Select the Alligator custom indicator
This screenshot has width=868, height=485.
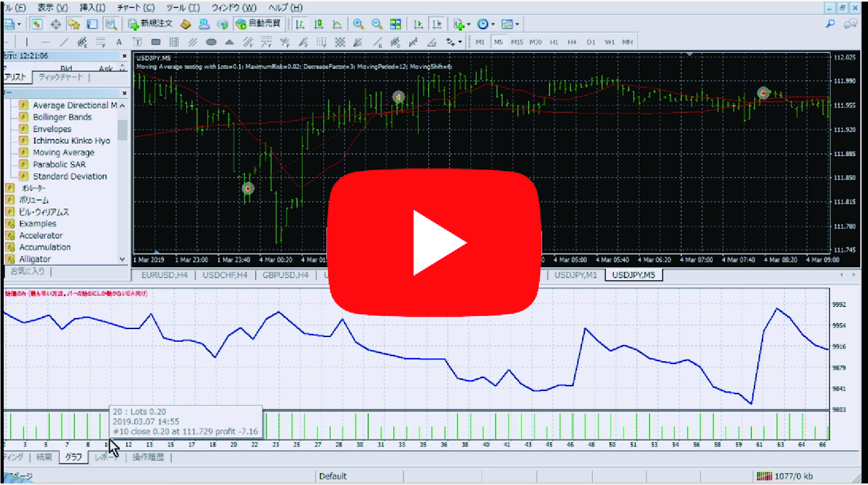[35, 259]
